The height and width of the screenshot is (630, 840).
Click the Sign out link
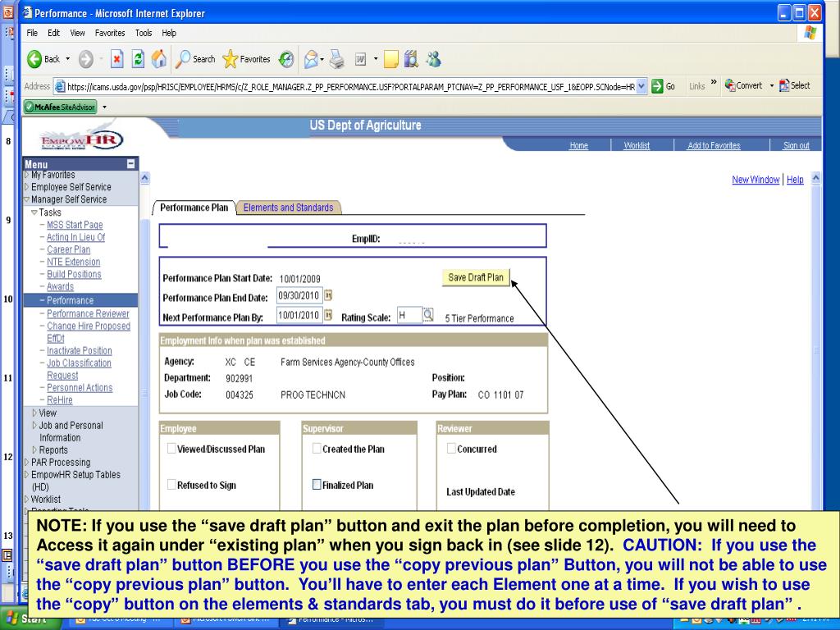(796, 145)
